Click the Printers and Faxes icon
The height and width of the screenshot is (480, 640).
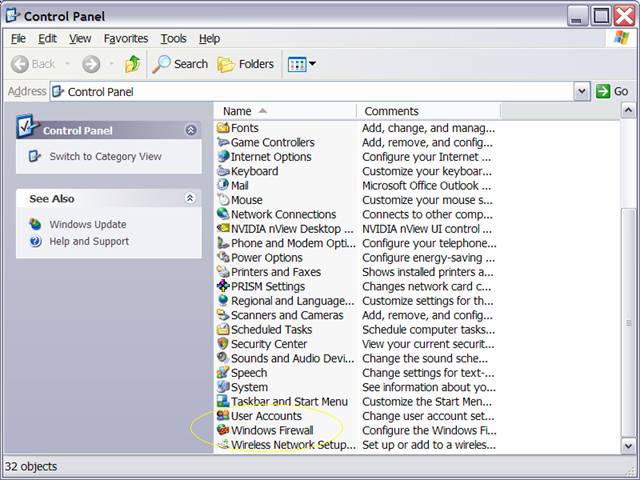223,271
